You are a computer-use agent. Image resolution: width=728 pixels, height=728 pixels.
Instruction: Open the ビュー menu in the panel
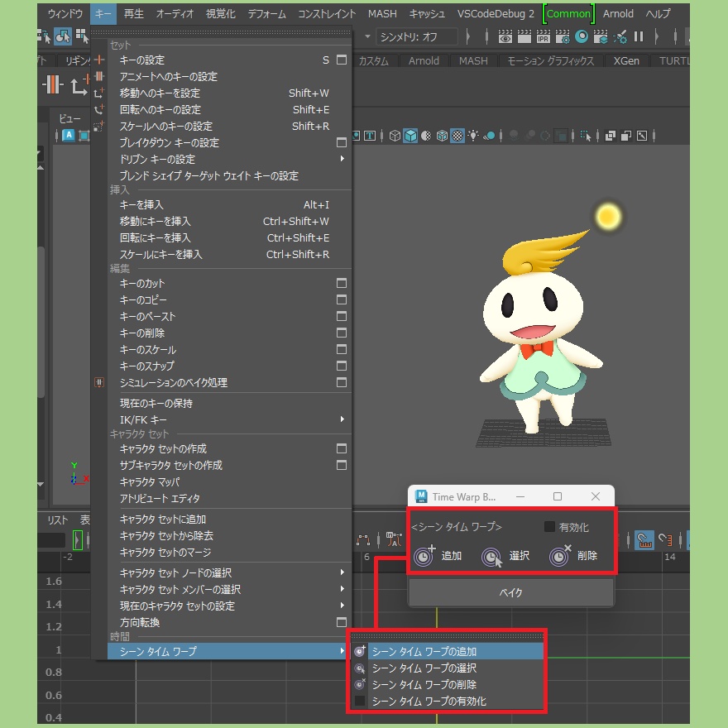(x=69, y=118)
